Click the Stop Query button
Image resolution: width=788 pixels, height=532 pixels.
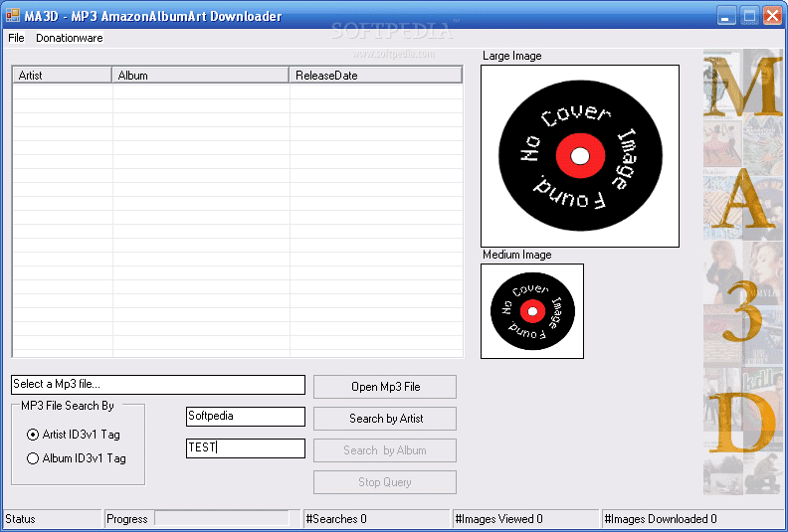(x=385, y=482)
